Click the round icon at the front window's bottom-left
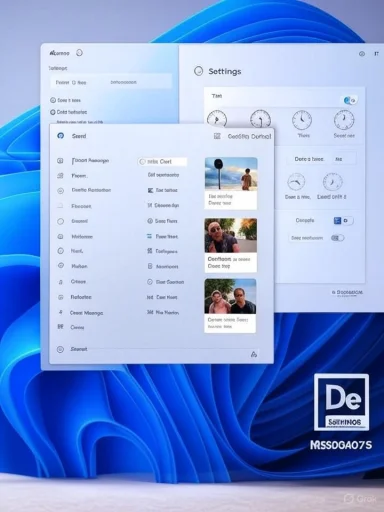Screen dimensions: 384x512 tap(60, 349)
